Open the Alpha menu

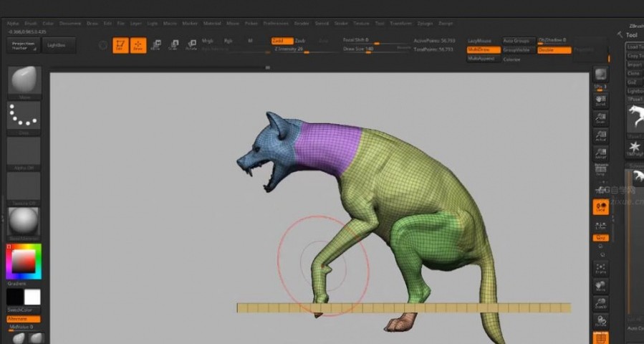13,24
